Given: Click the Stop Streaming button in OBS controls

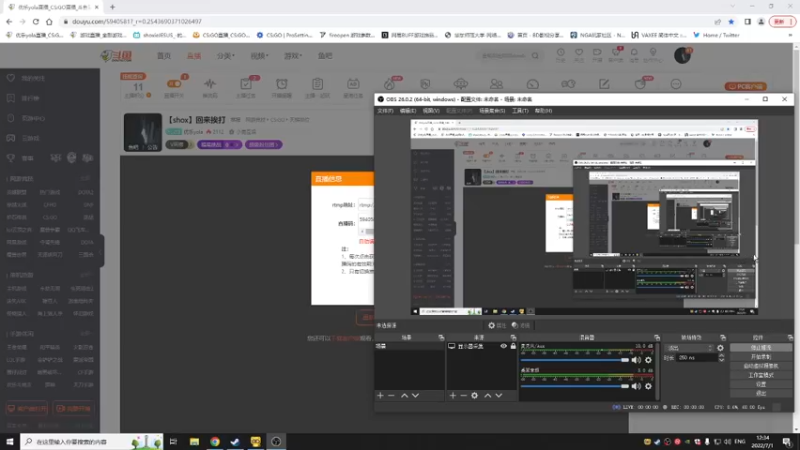Looking at the screenshot, I should coord(761,347).
